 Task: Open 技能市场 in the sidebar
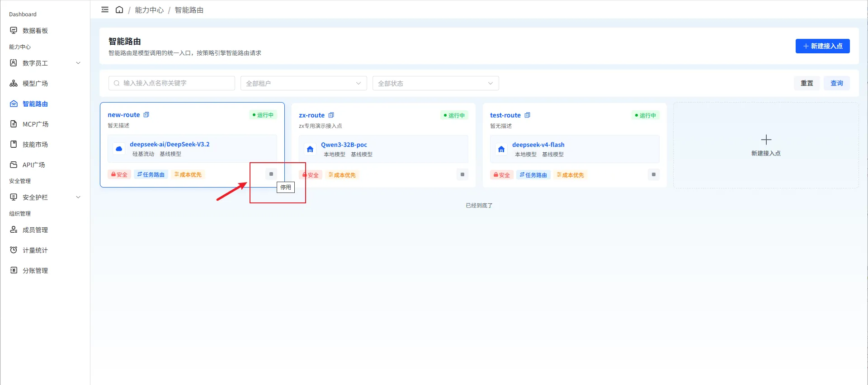(x=35, y=144)
